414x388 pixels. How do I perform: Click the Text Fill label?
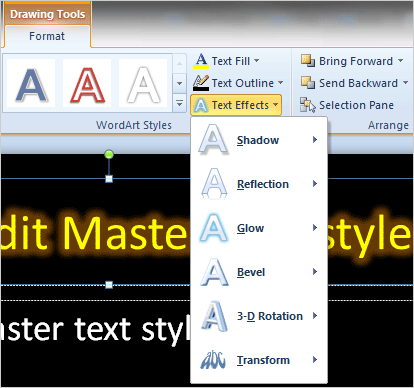coord(231,61)
